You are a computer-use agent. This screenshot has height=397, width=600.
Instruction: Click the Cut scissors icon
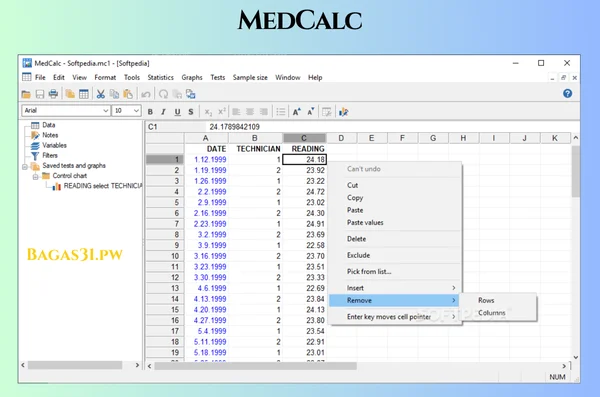tap(101, 94)
